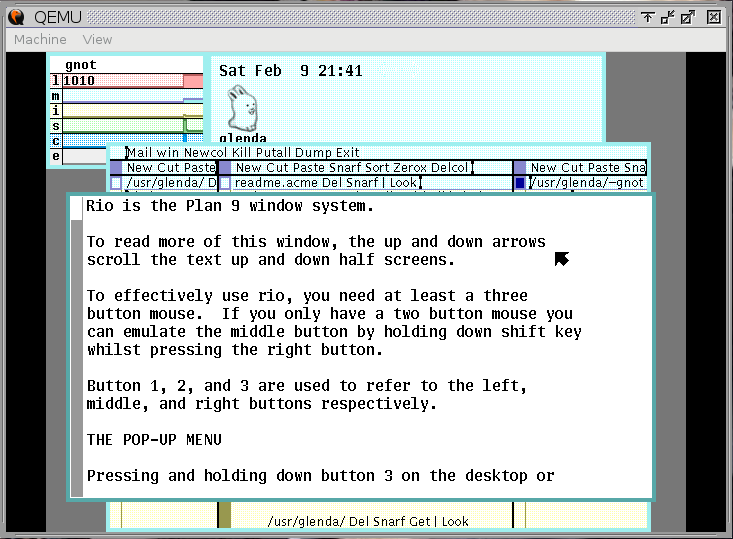Click '/usr/glenda/' path in first column window tag
This screenshot has width=733, height=539.
165,183
